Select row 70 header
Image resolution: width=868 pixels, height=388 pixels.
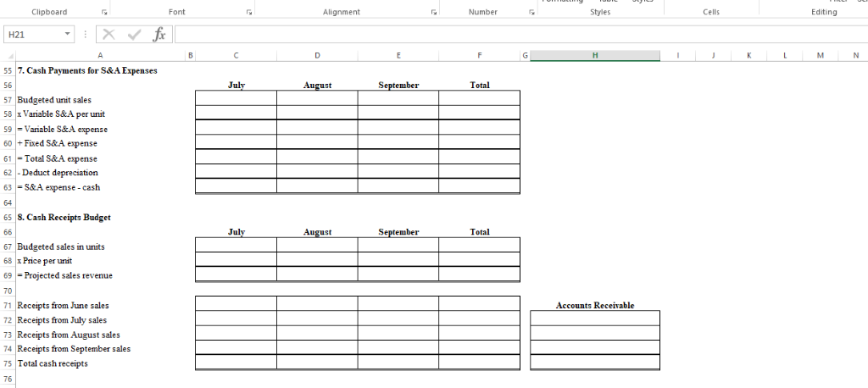(8, 291)
